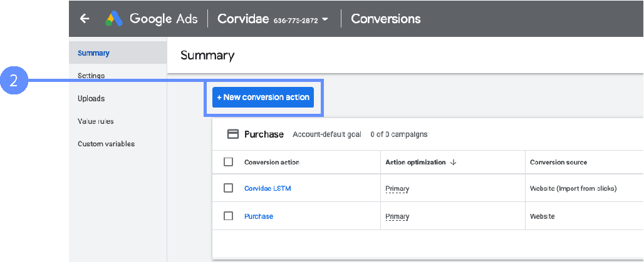Click the Google Ads logo
The height and width of the screenshot is (262, 644).
[114, 19]
